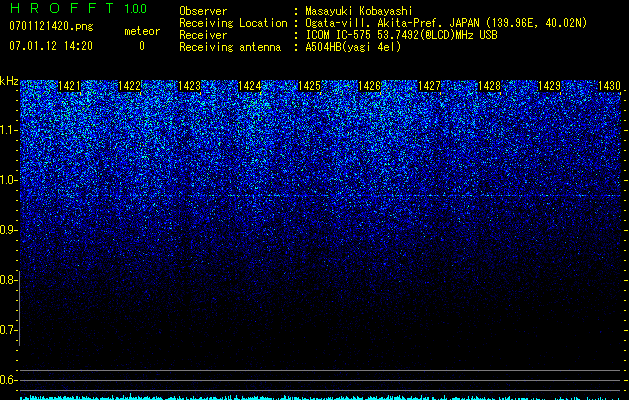The width and height of the screenshot is (629, 400).
Task: Click the 1421 time marker
Action: (69, 86)
